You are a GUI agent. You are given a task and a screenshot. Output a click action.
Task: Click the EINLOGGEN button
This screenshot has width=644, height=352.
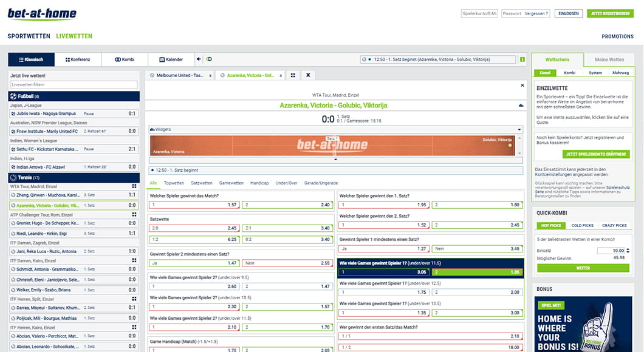click(569, 13)
